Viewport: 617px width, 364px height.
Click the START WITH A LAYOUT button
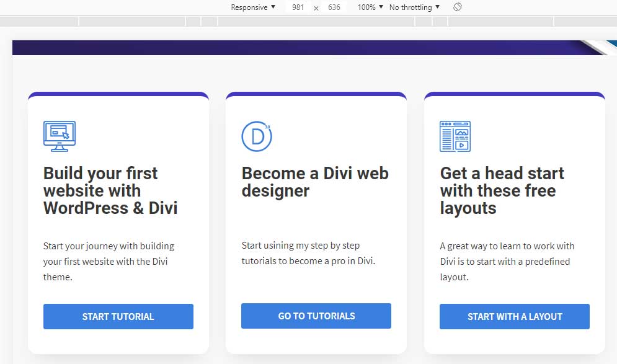coord(515,316)
